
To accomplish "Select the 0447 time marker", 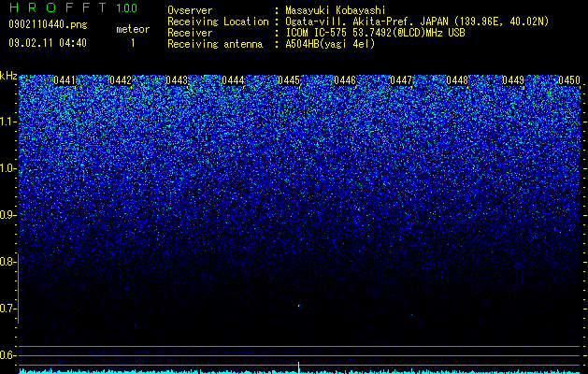I will point(401,80).
